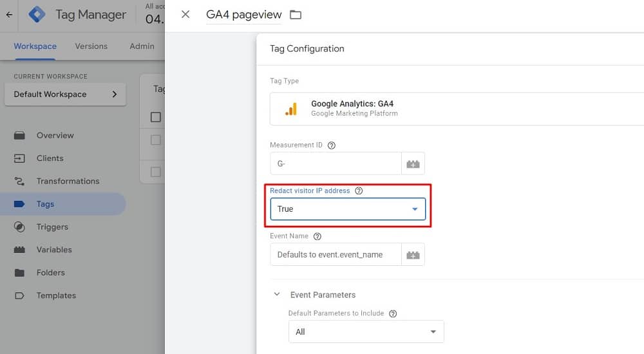Image resolution: width=644 pixels, height=354 pixels.
Task: Go to the Admin tab
Action: (142, 46)
